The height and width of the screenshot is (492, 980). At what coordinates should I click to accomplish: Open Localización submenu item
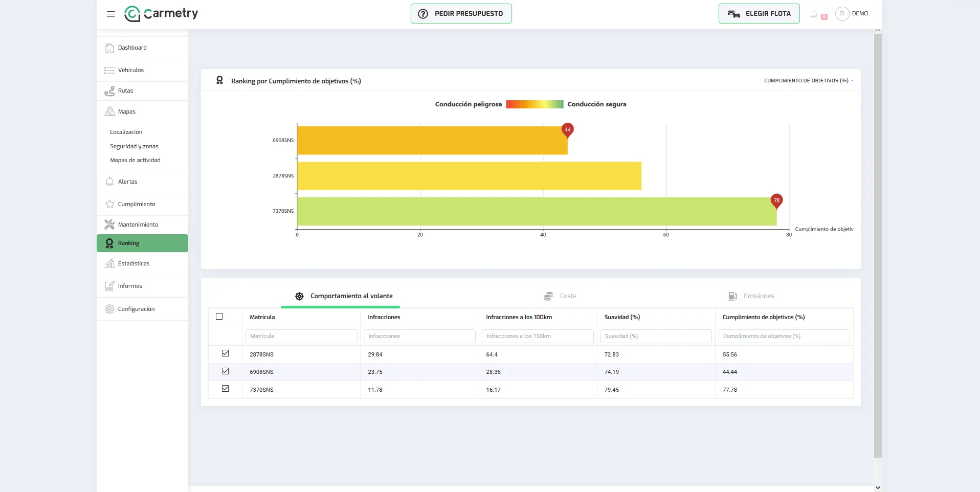click(126, 132)
